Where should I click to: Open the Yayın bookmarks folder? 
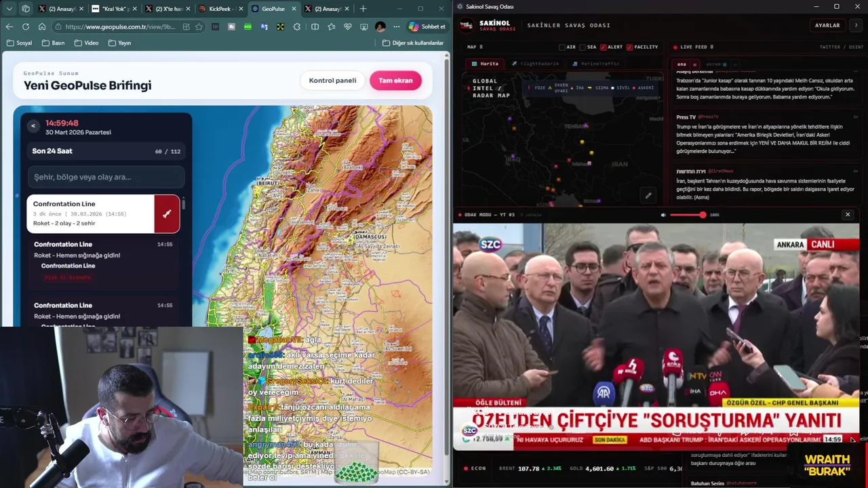[119, 43]
